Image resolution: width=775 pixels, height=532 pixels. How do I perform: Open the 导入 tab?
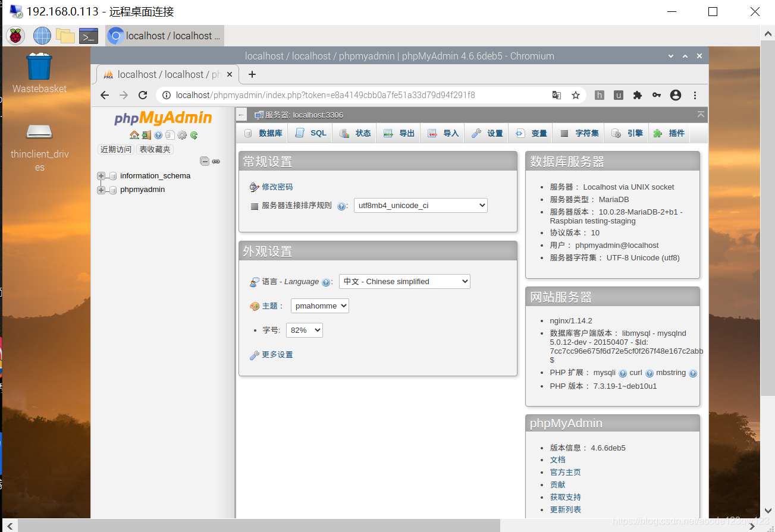[443, 134]
